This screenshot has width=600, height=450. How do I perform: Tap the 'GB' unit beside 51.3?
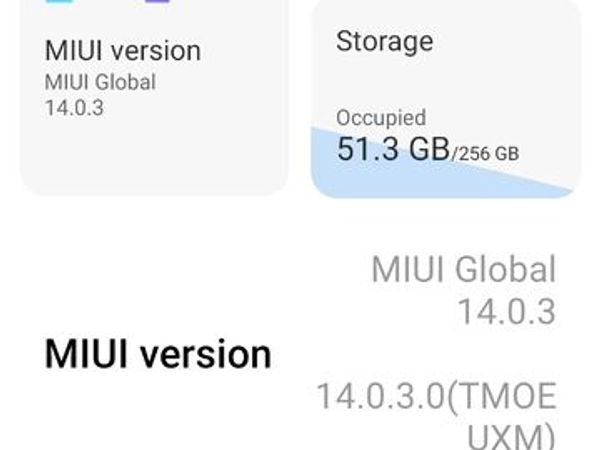tap(429, 149)
